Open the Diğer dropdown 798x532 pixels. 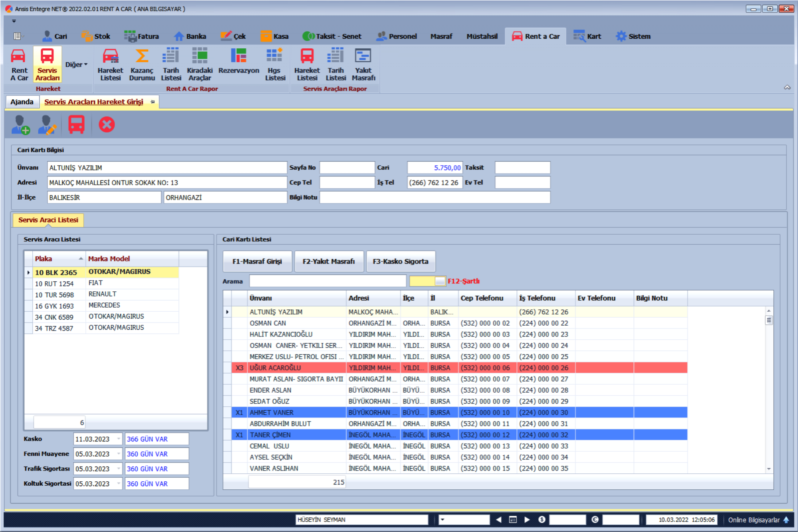(76, 65)
